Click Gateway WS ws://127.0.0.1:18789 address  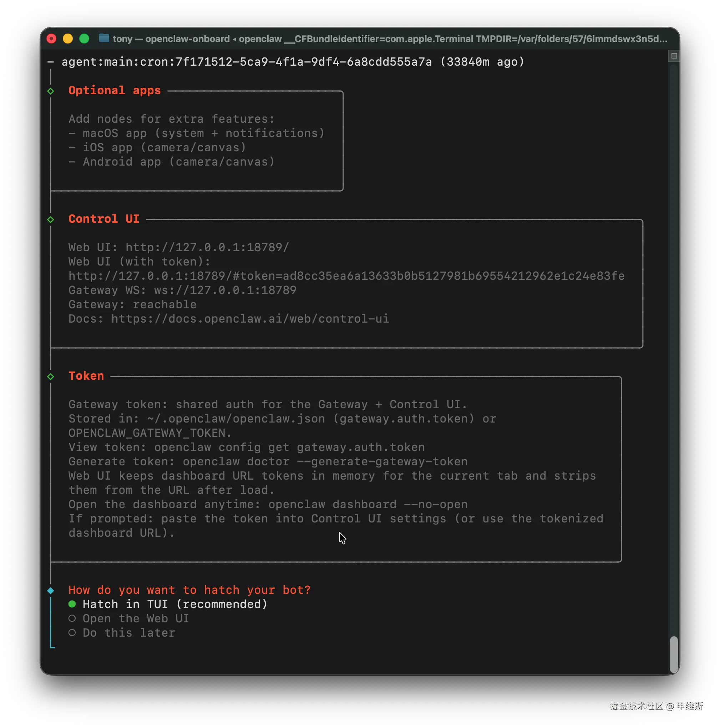click(225, 290)
